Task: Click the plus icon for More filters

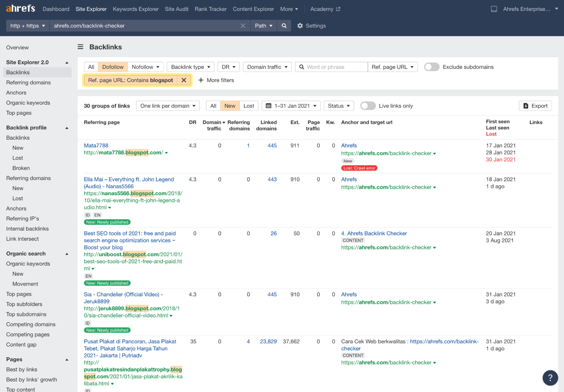Action: tap(201, 80)
